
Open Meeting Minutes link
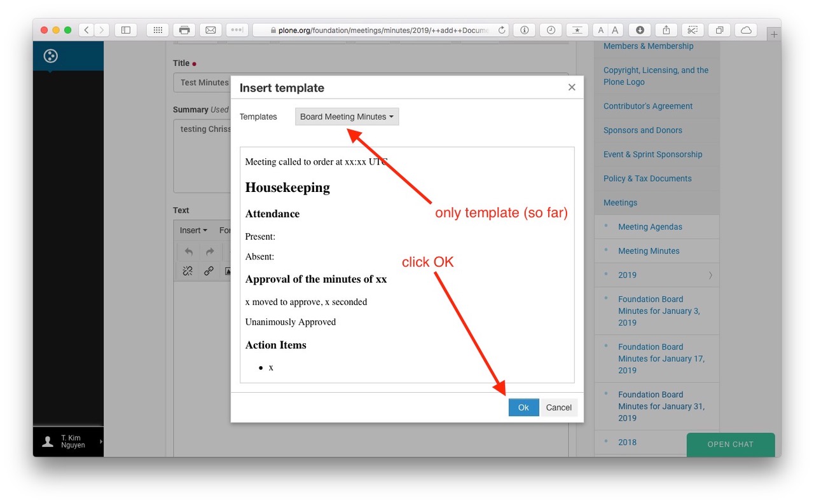(649, 251)
